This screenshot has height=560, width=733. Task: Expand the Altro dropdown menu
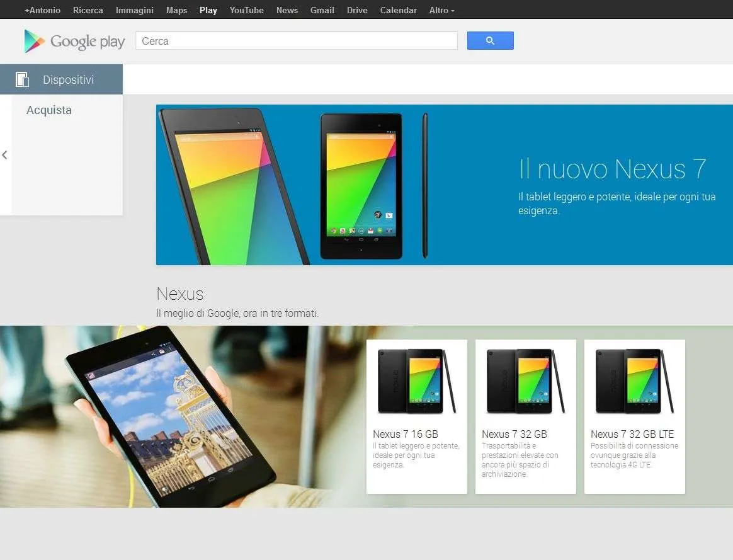(x=441, y=10)
